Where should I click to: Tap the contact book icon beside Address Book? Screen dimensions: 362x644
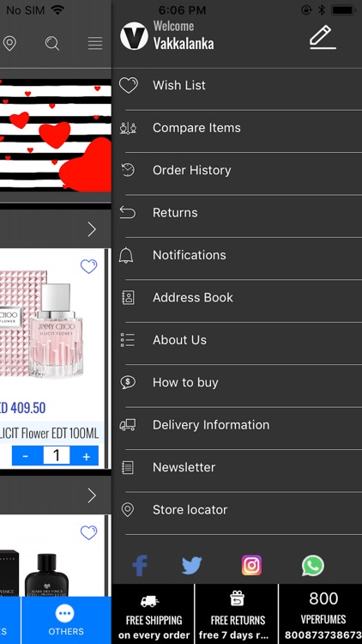tap(128, 297)
